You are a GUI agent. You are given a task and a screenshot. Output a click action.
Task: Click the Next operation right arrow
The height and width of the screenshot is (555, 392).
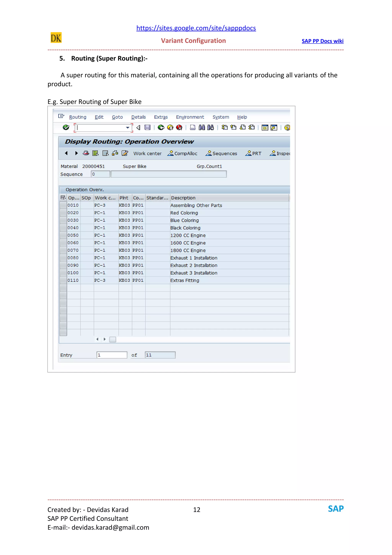pyautogui.click(x=76, y=153)
